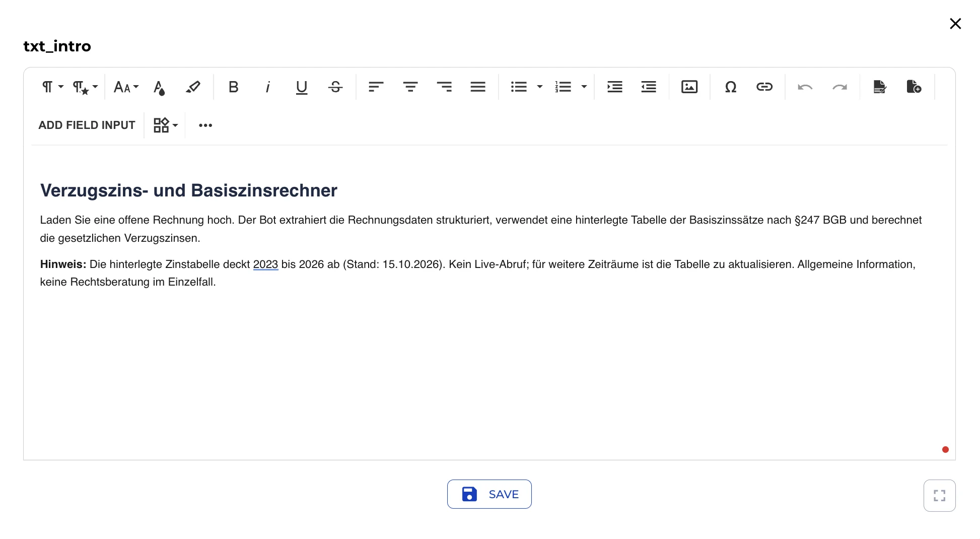
Task: Toggle italic formatting
Action: click(267, 87)
